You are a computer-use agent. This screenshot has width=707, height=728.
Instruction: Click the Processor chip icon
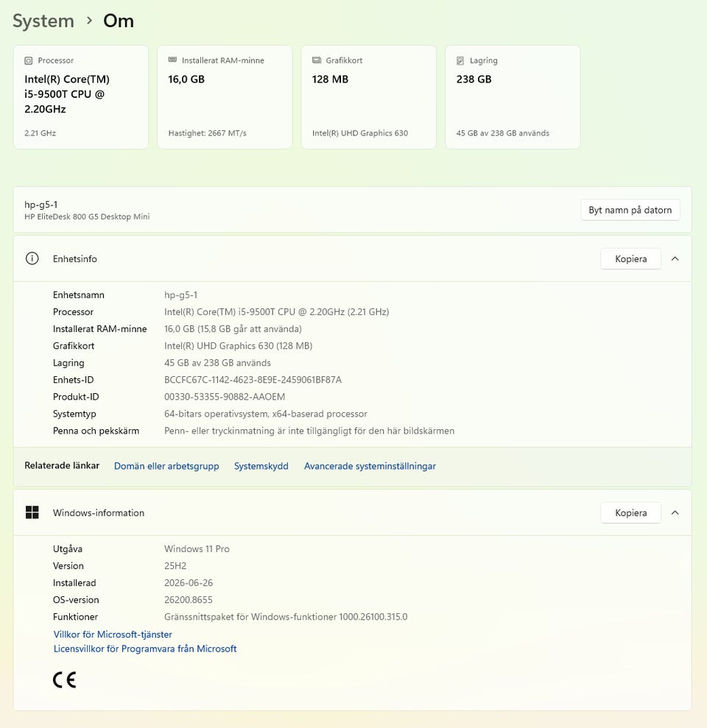[x=28, y=60]
